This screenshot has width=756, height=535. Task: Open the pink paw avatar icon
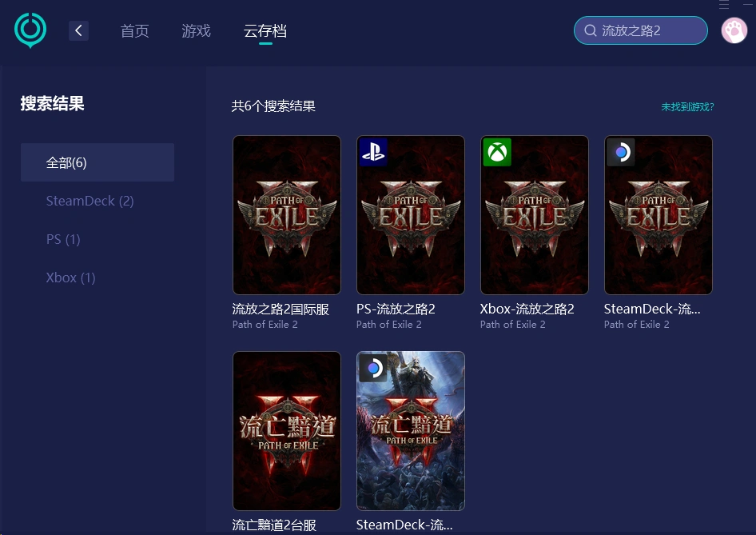pos(734,30)
